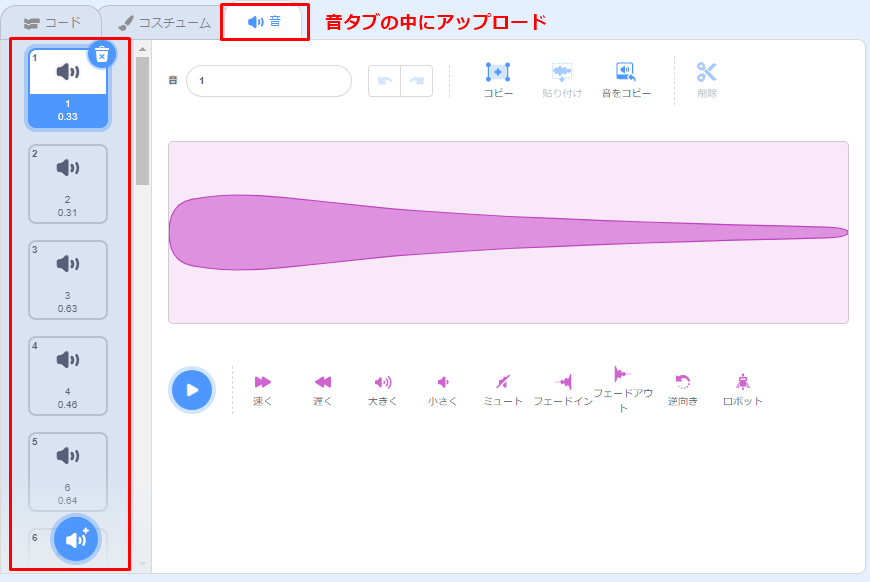
Task: Apply the ロボット effect
Action: coord(742,391)
